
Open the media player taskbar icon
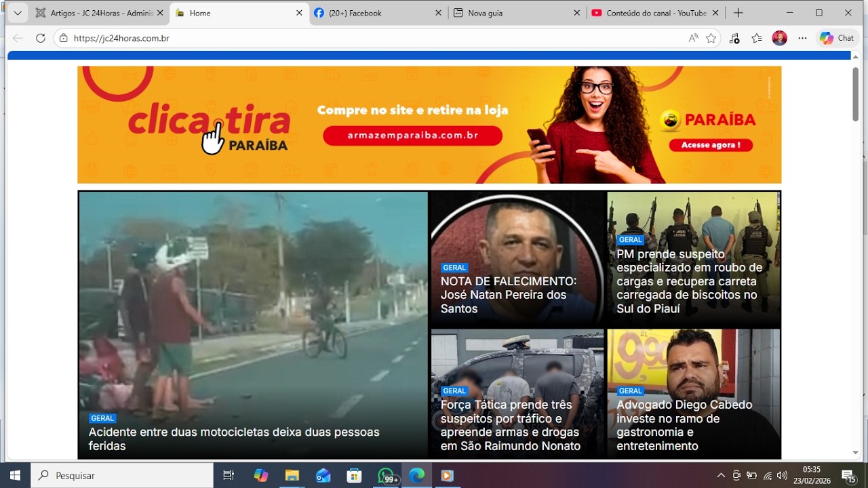(447, 475)
